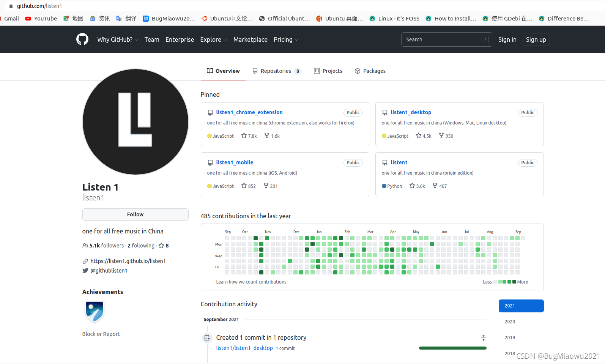Open the 使用 GDebi bookmark
The height and width of the screenshot is (364, 605).
coord(507,18)
